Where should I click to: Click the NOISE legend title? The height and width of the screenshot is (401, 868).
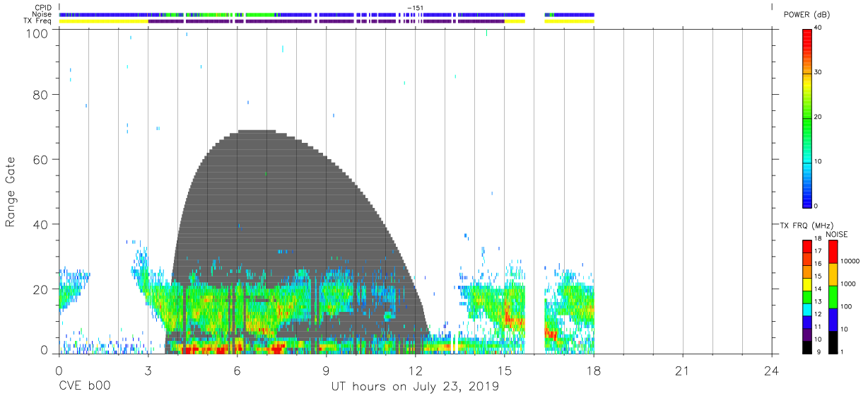(836, 234)
